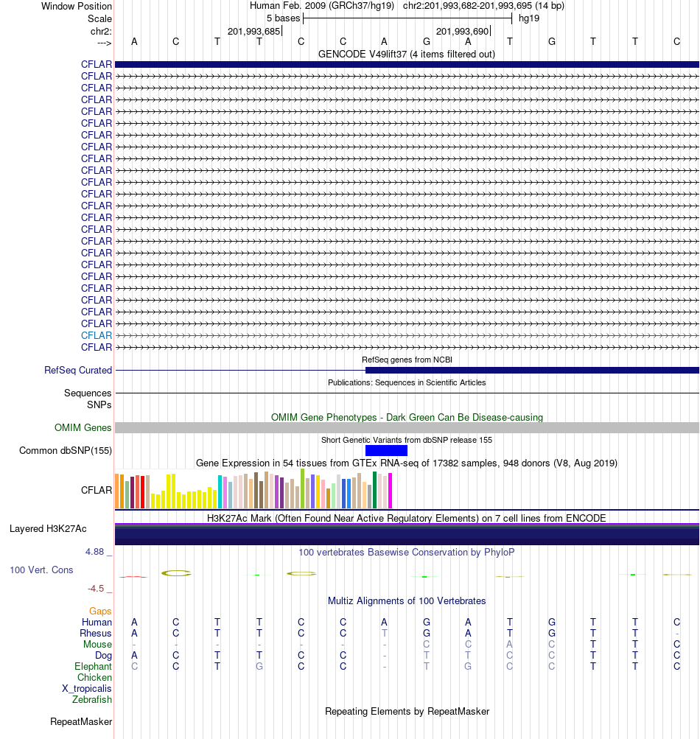This screenshot has width=700, height=739.
Task: Click the solid thick CFLAR exon bar
Action: click(x=407, y=65)
